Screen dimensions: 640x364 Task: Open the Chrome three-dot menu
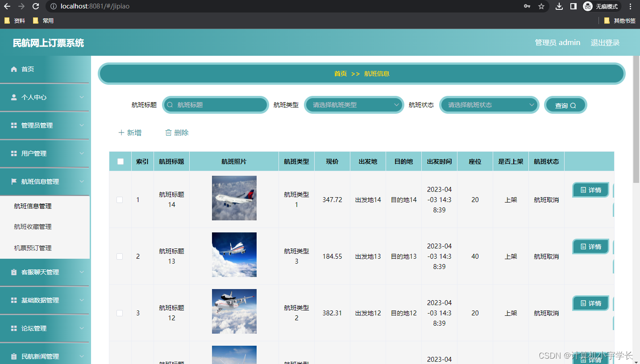(631, 6)
